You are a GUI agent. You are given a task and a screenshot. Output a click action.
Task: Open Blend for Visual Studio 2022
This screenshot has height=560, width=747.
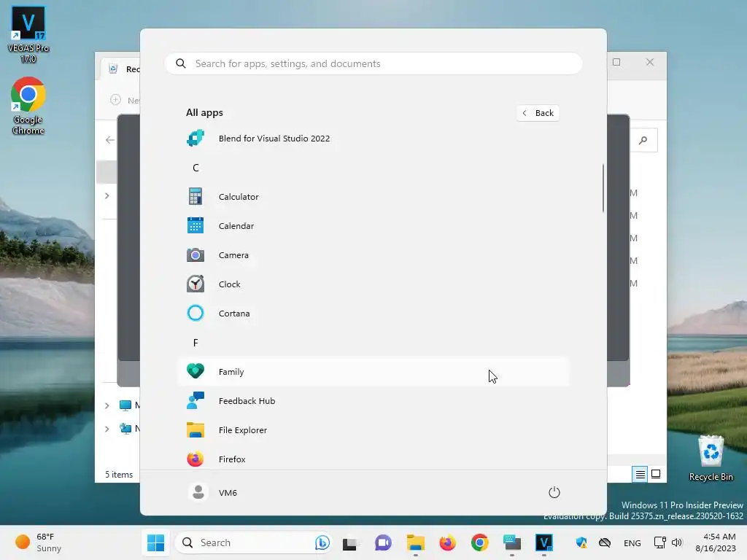click(373, 139)
